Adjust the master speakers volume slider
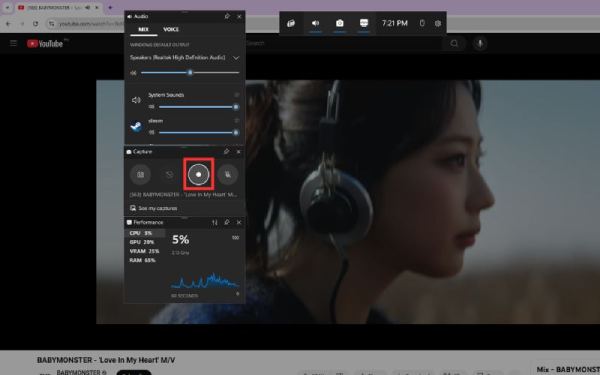 click(190, 73)
